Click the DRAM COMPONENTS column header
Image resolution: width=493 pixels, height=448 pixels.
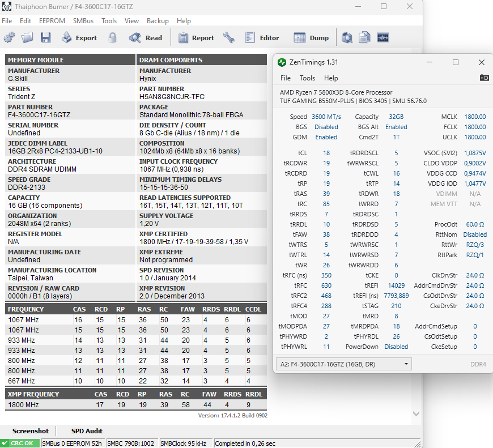tap(202, 59)
